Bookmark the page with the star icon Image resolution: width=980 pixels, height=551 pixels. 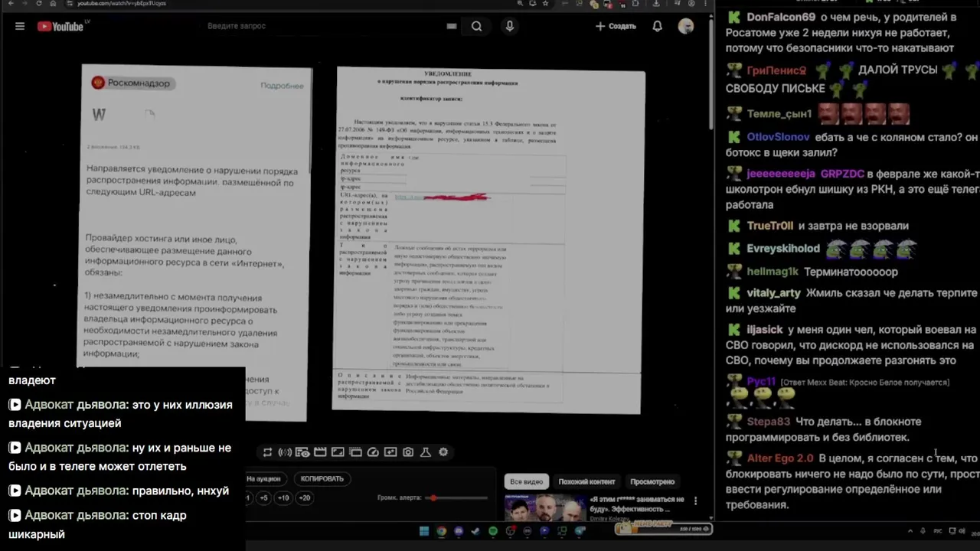pos(545,3)
